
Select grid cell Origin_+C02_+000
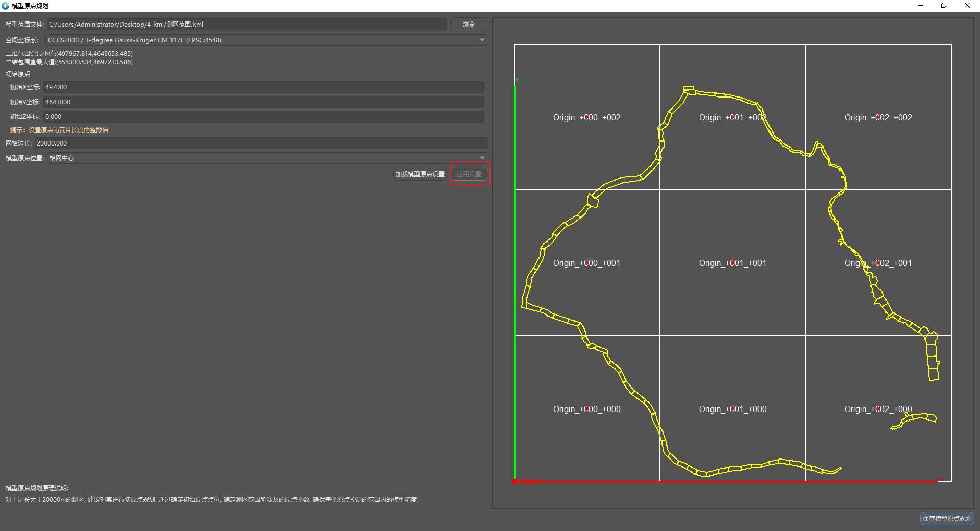coord(878,409)
